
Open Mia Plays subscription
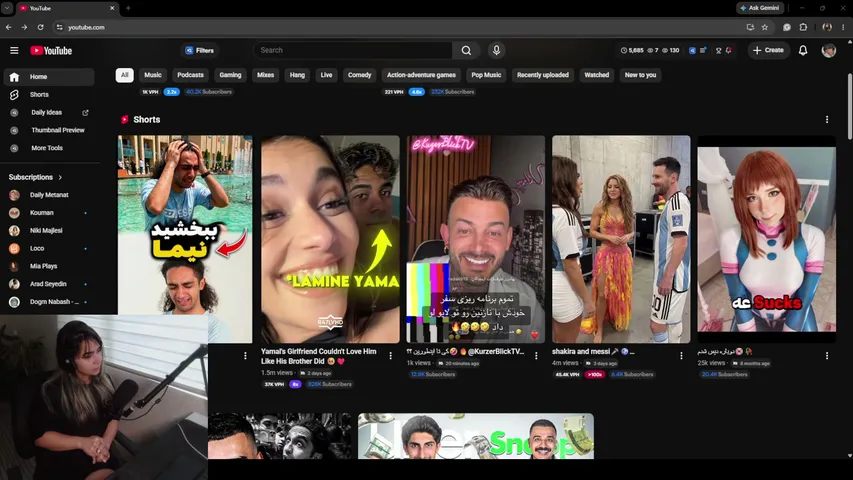point(49,266)
